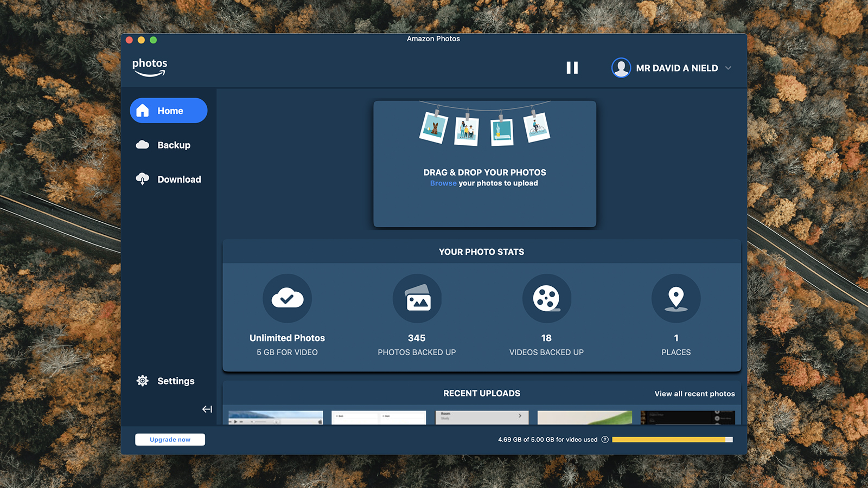Viewport: 868px width, 488px height.
Task: Open View all recent photos link
Action: (695, 394)
